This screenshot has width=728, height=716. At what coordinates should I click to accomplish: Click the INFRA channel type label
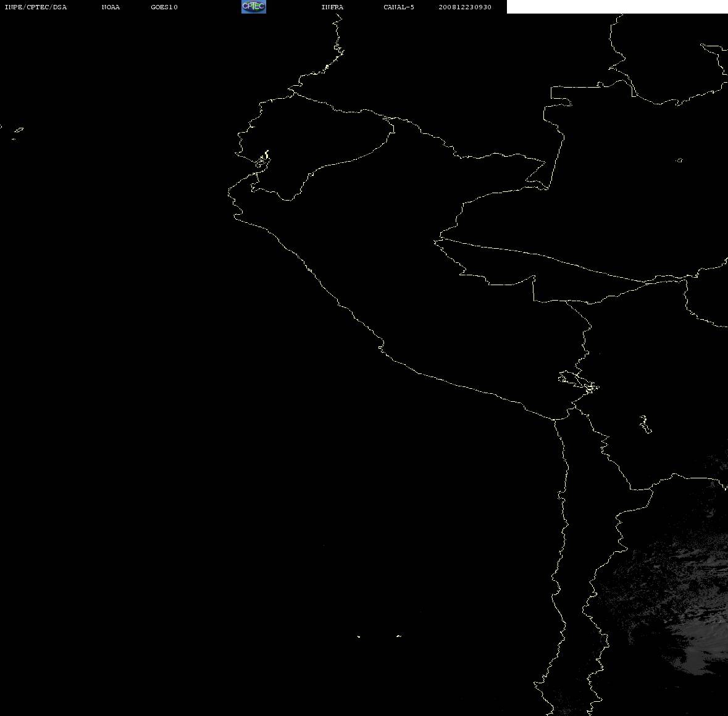(332, 7)
